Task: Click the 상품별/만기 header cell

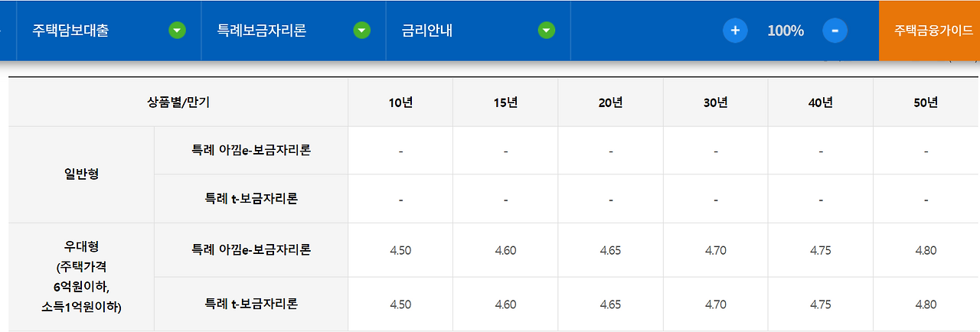Action: pyautogui.click(x=178, y=103)
